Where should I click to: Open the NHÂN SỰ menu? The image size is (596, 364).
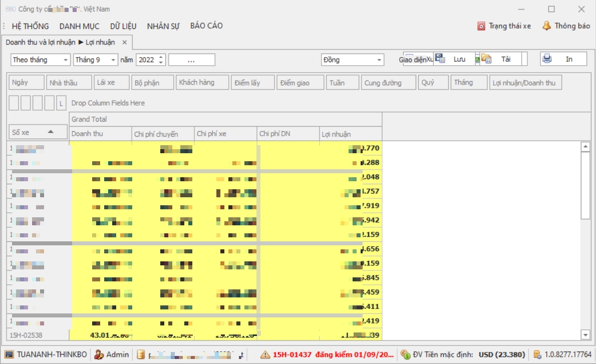[x=163, y=26]
